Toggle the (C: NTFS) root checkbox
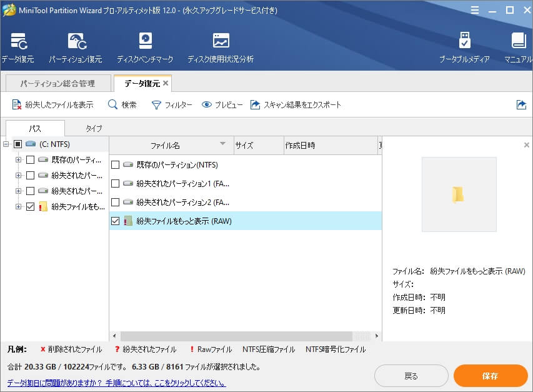Screen dimensions: 533x392 tap(18, 144)
